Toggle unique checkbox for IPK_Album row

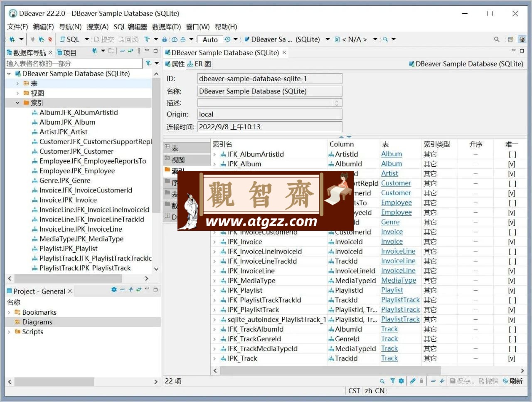(512, 164)
